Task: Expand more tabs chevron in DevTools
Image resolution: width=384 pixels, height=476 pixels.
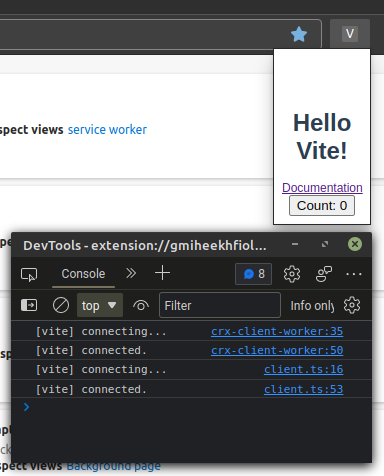Action: tap(131, 273)
